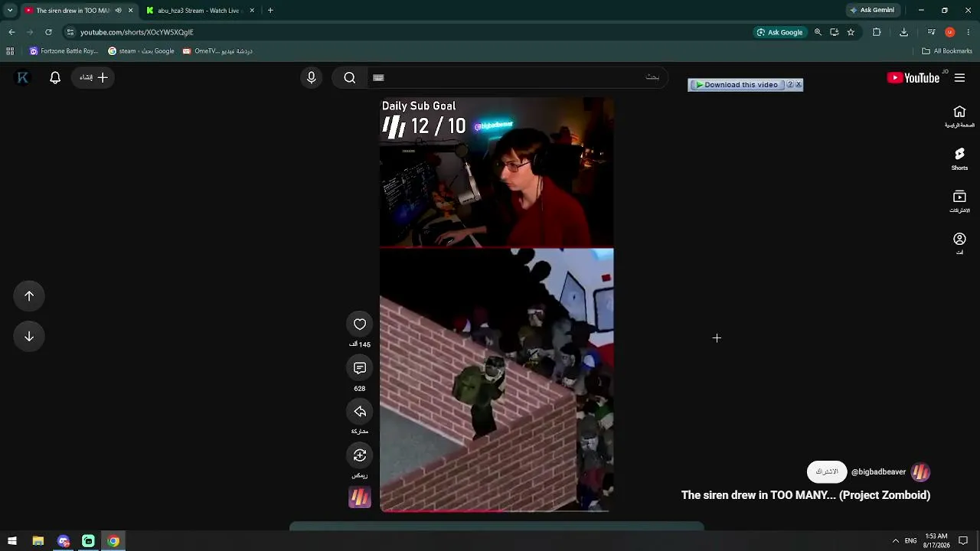Open the All Bookmarks folder
Image resolution: width=980 pixels, height=551 pixels.
coord(947,51)
